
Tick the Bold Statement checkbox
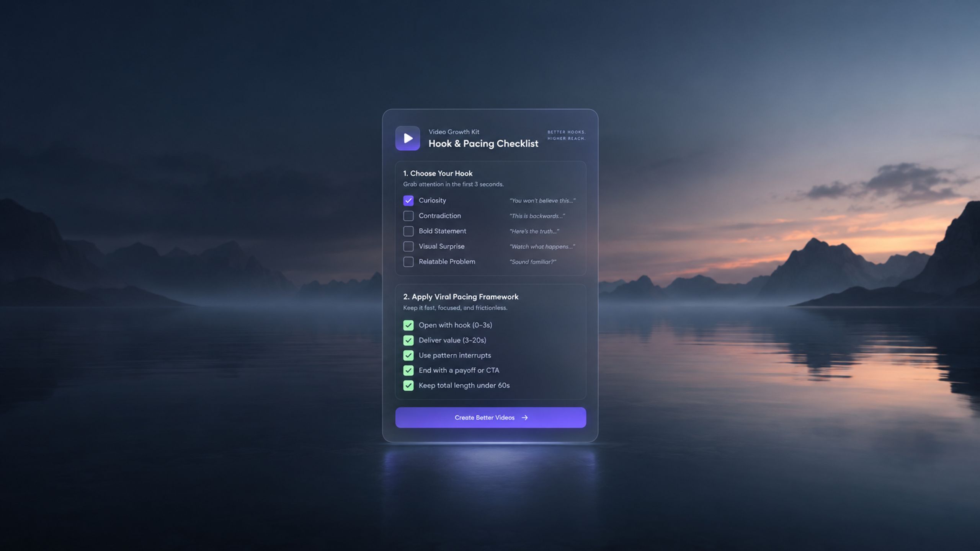point(408,231)
